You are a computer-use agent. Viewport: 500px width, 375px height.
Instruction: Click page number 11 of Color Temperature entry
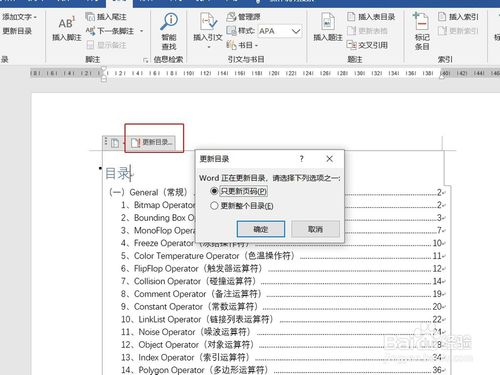click(437, 256)
